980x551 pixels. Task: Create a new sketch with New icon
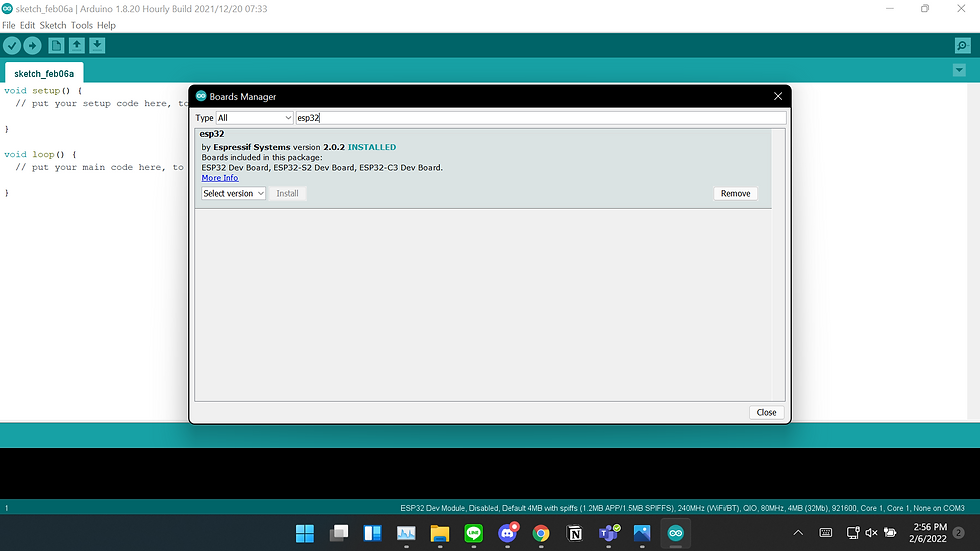click(56, 46)
